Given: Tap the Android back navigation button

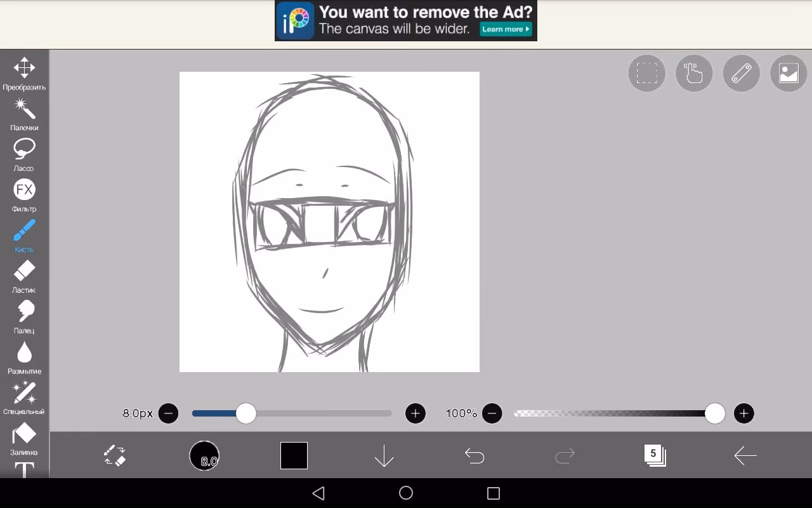Looking at the screenshot, I should click(x=318, y=493).
